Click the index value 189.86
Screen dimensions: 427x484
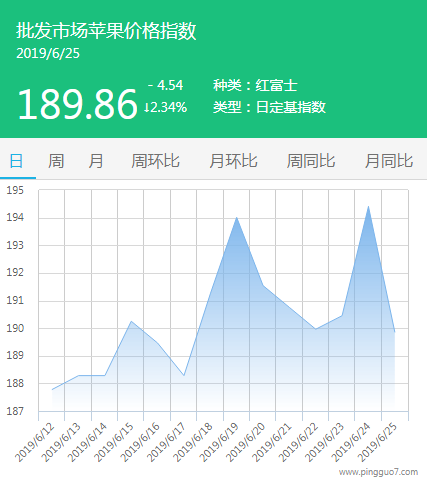[x=77, y=105]
